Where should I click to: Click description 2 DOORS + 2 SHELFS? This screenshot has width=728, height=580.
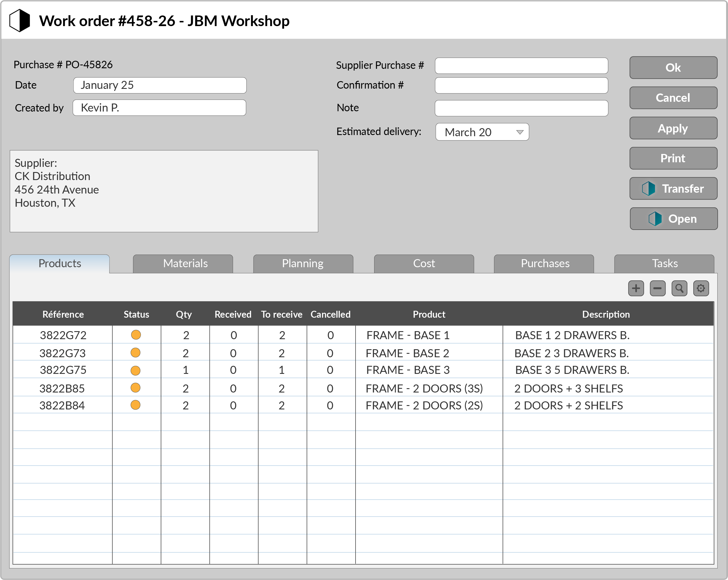coord(569,406)
